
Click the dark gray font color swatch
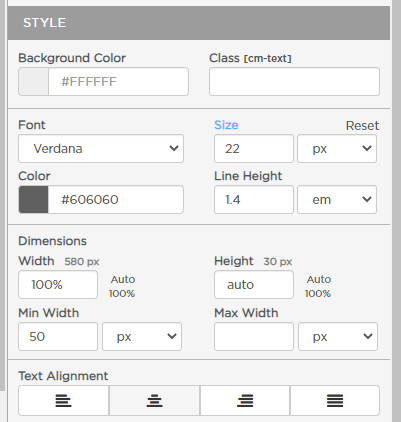(34, 200)
